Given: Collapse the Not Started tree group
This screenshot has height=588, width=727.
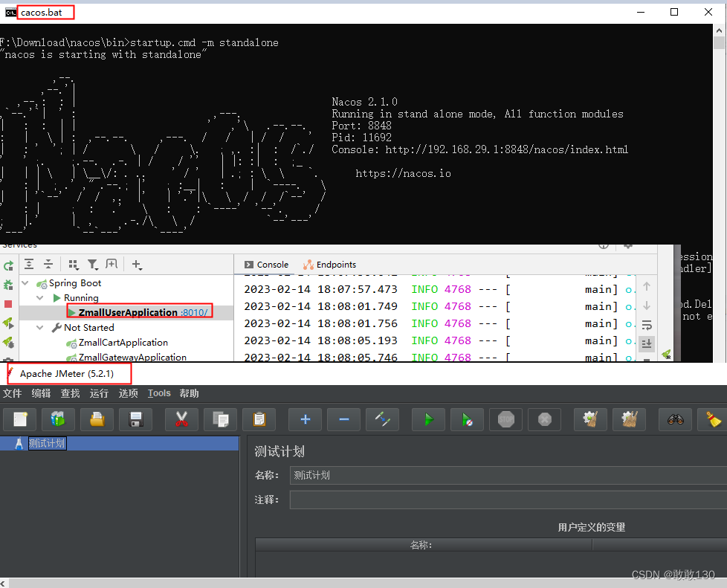Looking at the screenshot, I should click(x=40, y=327).
